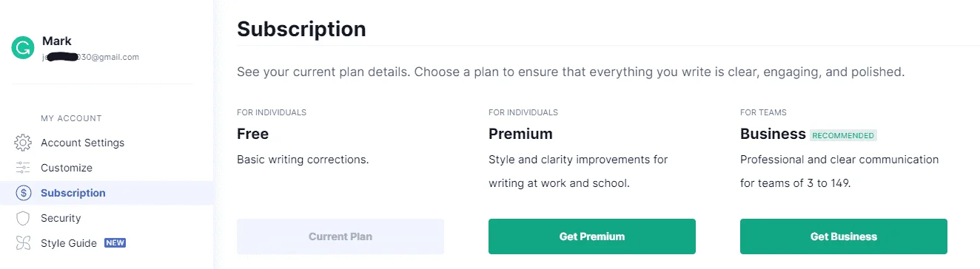Select the Premium plan heading

[520, 134]
